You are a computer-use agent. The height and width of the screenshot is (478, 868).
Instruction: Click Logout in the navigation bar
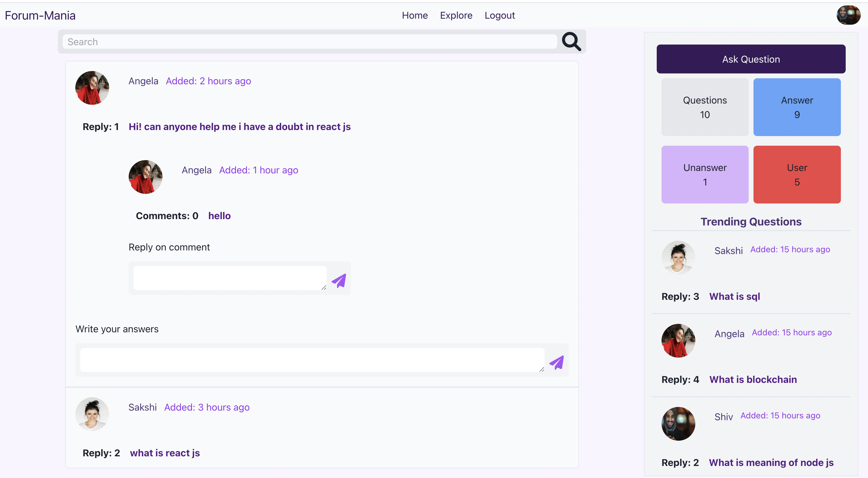(x=500, y=15)
